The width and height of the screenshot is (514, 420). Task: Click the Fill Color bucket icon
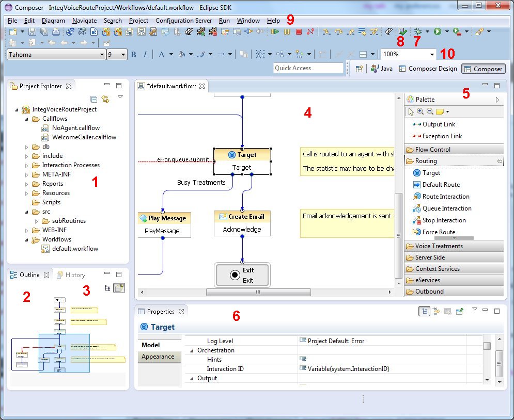point(181,54)
